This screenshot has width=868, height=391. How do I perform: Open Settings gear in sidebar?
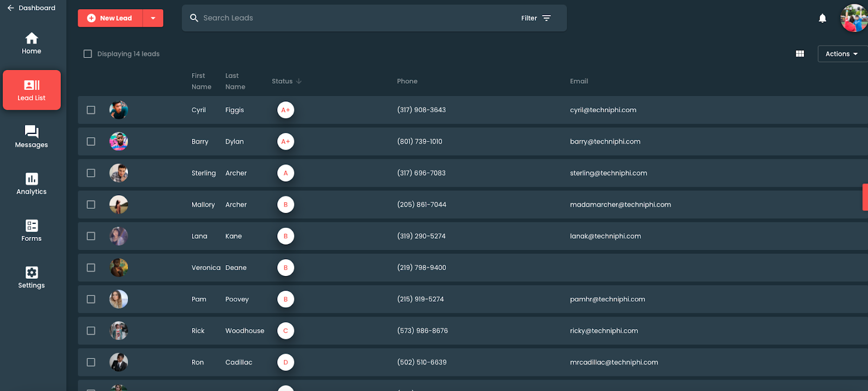(31, 277)
